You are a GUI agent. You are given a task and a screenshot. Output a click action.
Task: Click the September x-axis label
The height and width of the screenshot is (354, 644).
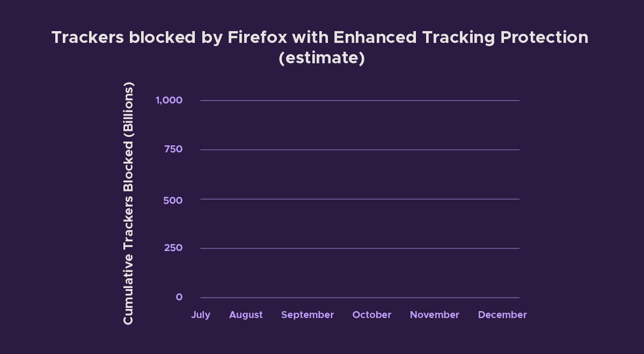click(308, 315)
